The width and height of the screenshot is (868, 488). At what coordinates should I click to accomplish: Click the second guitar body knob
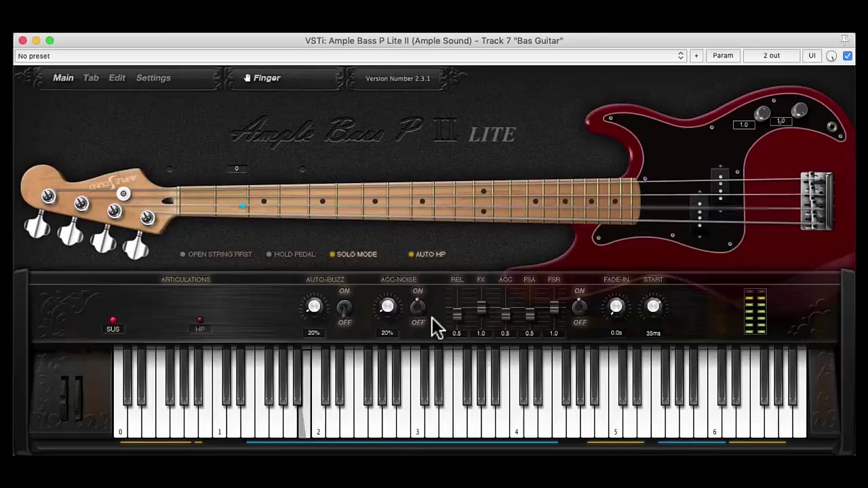pyautogui.click(x=800, y=110)
